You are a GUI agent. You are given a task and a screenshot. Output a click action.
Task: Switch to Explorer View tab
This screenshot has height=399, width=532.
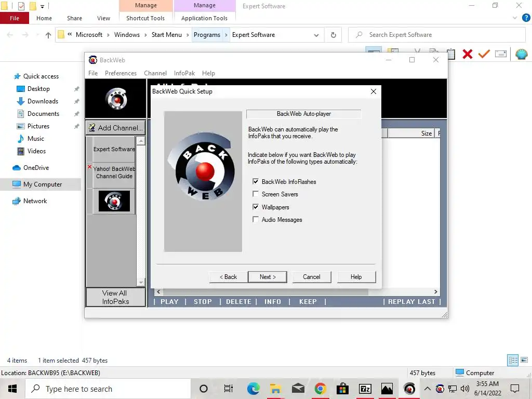tap(103, 18)
